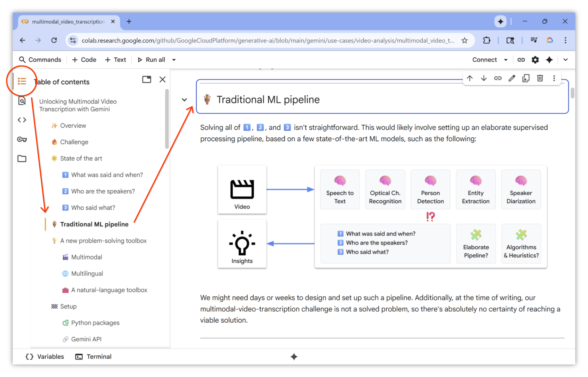Viewport: 588px width, 377px height.
Task: Add a new Code cell
Action: pyautogui.click(x=84, y=60)
